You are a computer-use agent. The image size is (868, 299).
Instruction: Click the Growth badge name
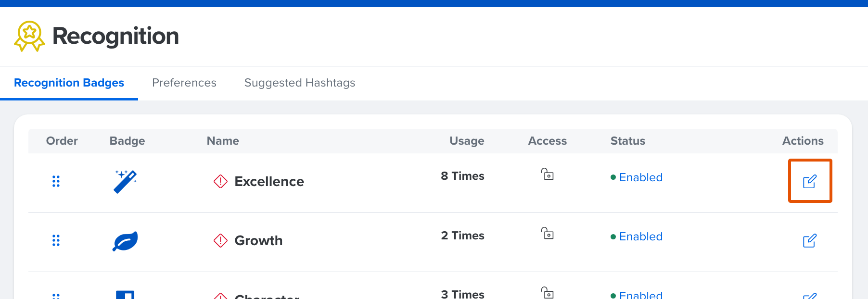[x=258, y=240]
